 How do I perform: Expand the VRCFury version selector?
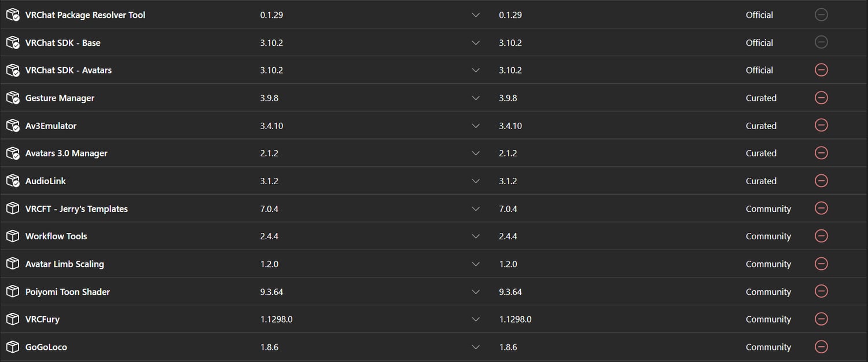click(x=476, y=319)
